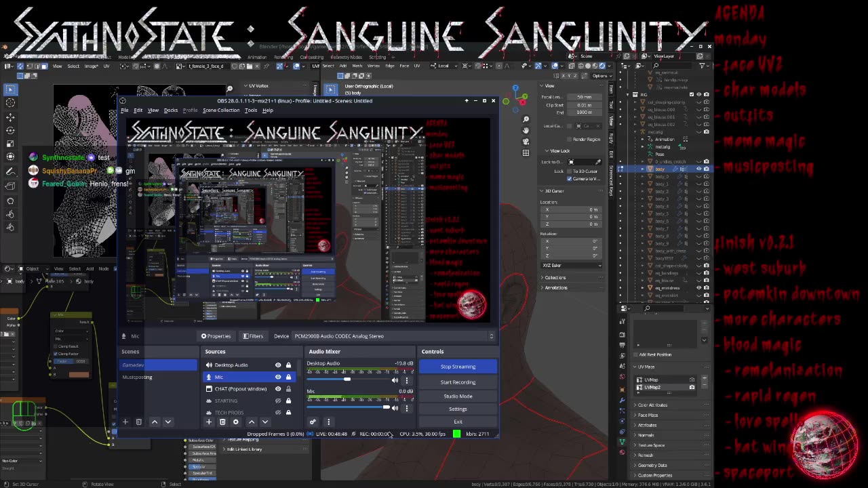This screenshot has width=868, height=488.
Task: Open the Audio Mixer menu dots
Action: coord(328,422)
